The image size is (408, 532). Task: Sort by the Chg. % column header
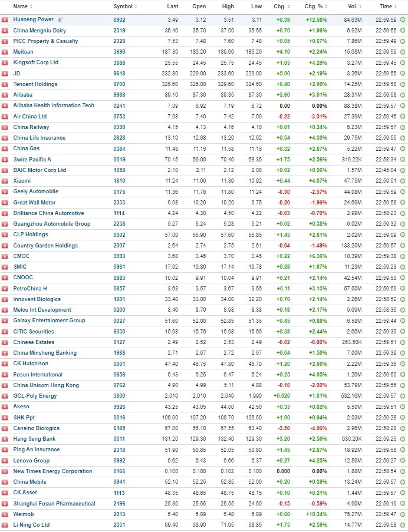click(x=315, y=6)
